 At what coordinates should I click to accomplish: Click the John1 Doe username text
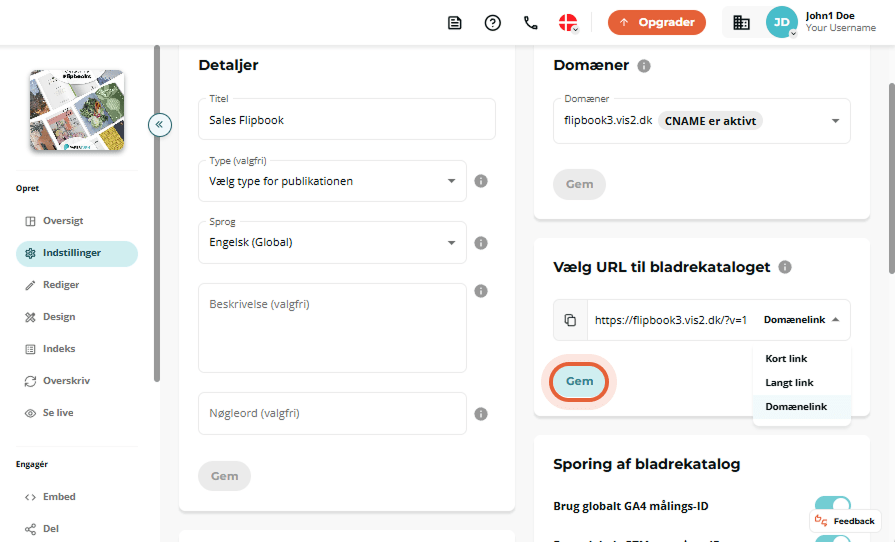tap(830, 16)
